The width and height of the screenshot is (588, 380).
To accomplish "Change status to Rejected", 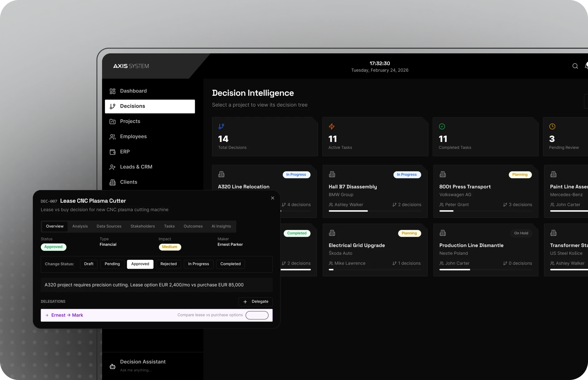I will point(168,264).
